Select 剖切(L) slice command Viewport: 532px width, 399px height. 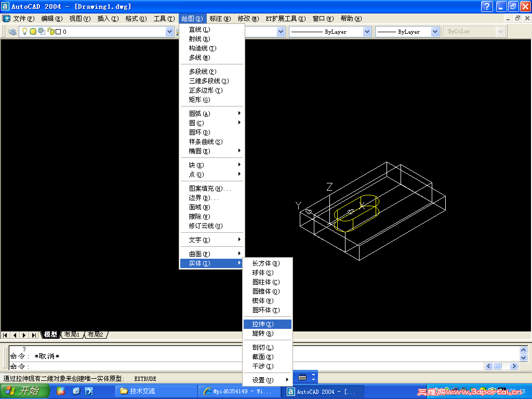tap(268, 348)
